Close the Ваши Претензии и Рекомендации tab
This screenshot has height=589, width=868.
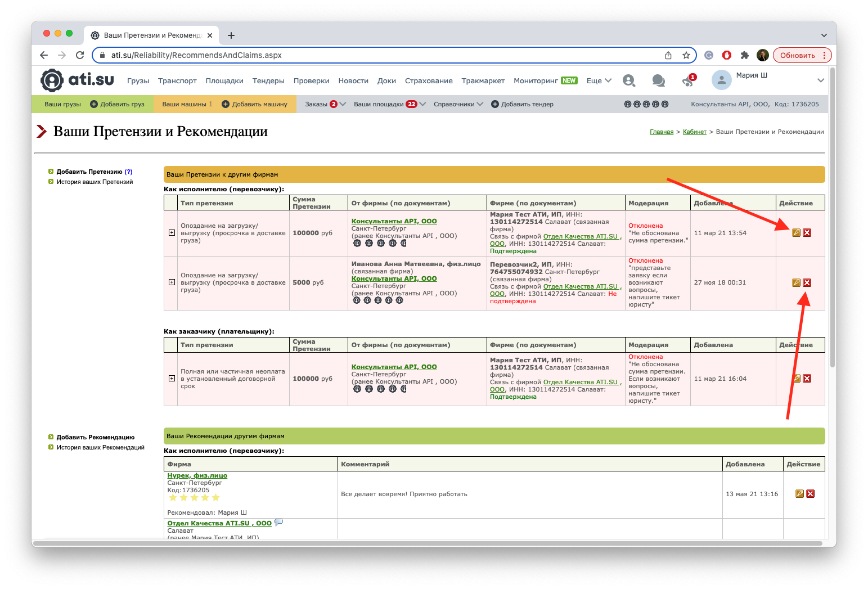click(210, 35)
